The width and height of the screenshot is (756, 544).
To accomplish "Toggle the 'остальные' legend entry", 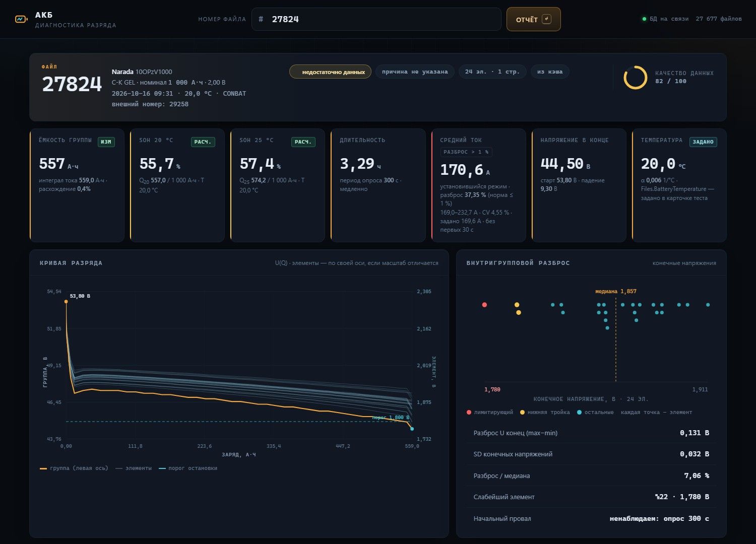I will (595, 412).
